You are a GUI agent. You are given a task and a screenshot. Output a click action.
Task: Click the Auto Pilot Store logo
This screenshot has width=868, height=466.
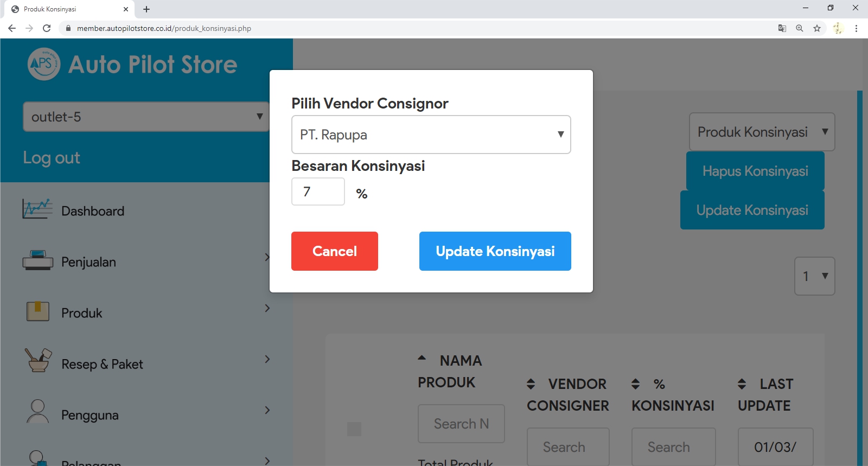44,64
